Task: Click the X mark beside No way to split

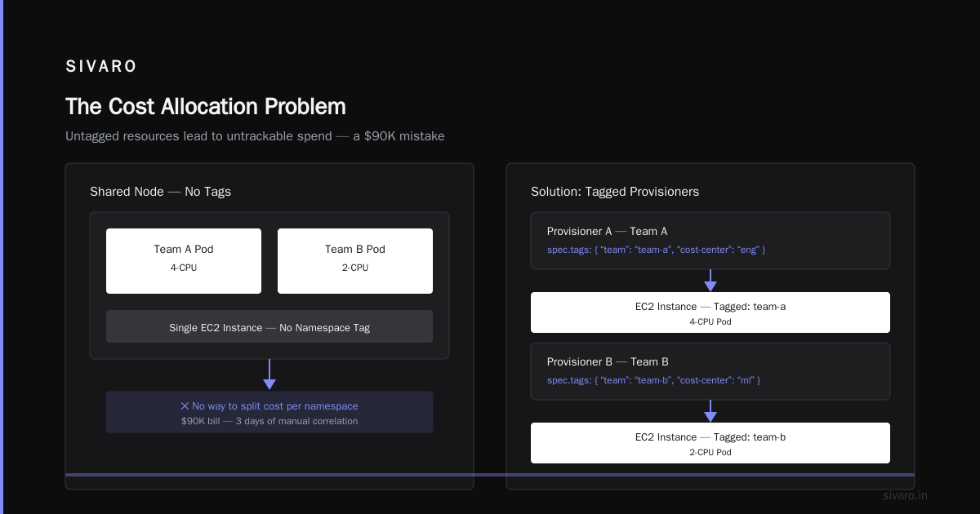Action: 185,406
